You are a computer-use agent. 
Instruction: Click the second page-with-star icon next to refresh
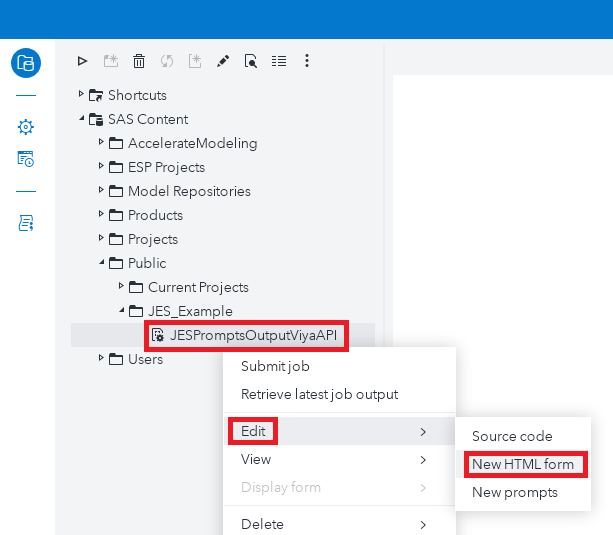(195, 61)
